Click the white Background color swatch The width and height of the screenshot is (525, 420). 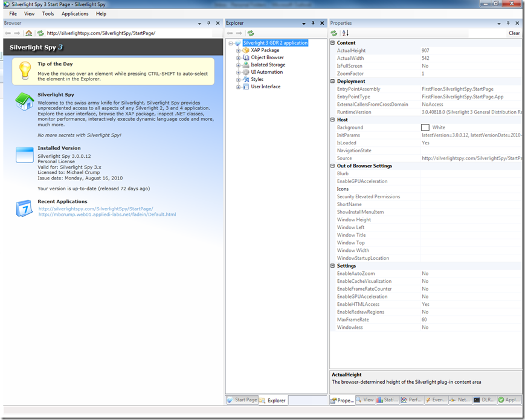[x=425, y=128]
